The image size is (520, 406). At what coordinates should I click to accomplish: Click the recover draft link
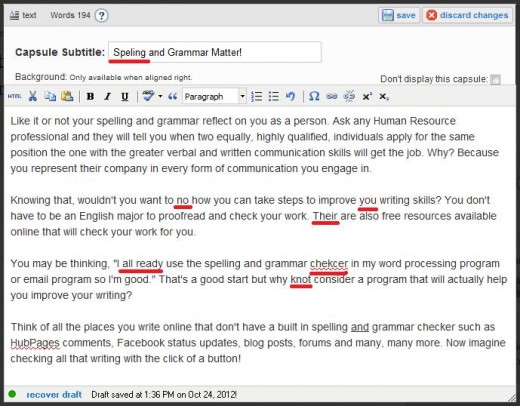tap(54, 395)
